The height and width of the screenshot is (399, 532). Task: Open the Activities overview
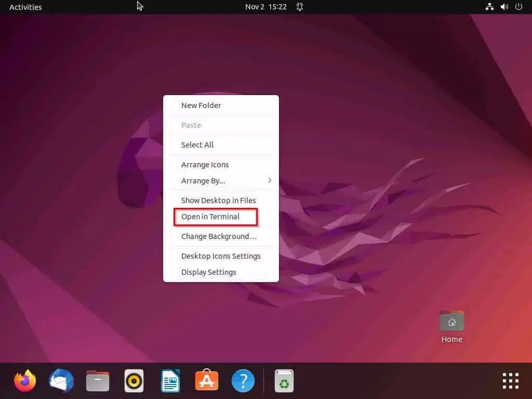pyautogui.click(x=25, y=7)
